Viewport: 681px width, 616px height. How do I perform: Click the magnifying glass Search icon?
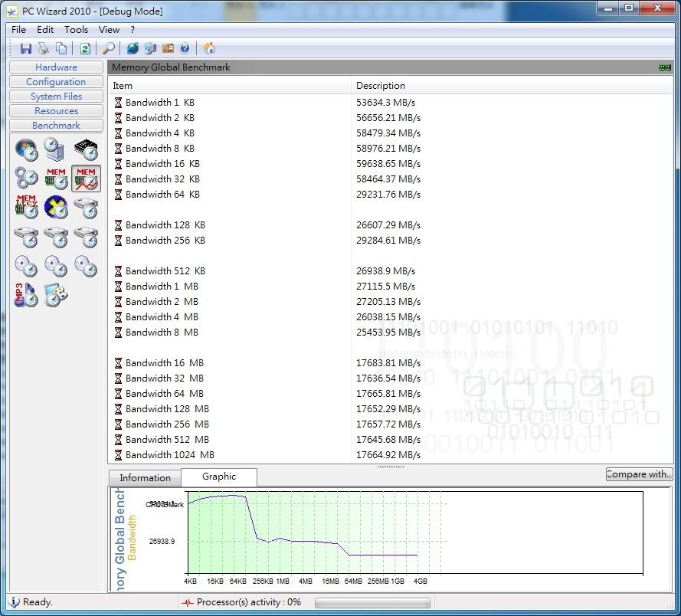108,48
